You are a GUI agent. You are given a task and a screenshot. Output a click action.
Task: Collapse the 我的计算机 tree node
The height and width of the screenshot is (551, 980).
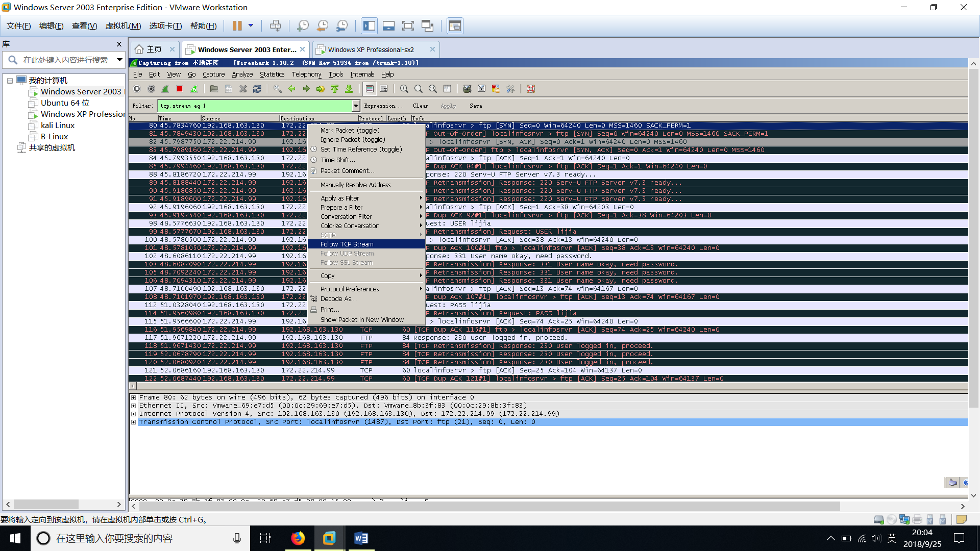pyautogui.click(x=10, y=81)
